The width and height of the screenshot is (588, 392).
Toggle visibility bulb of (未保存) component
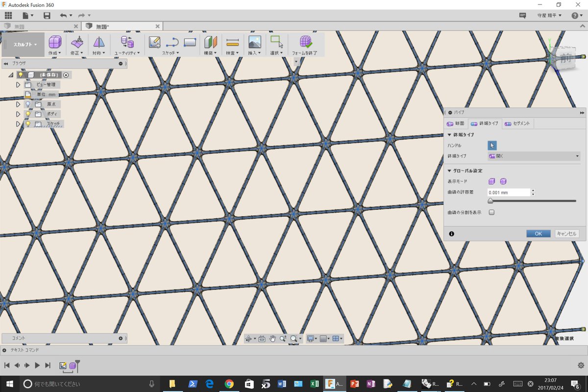pos(21,75)
